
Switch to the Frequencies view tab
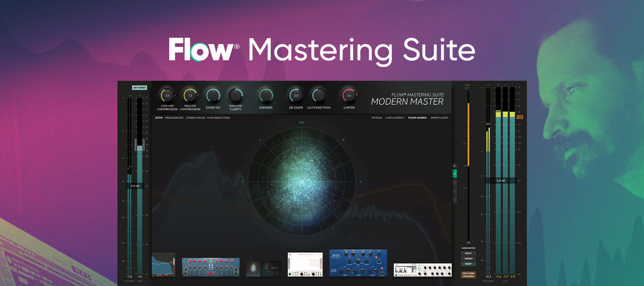pyautogui.click(x=174, y=118)
